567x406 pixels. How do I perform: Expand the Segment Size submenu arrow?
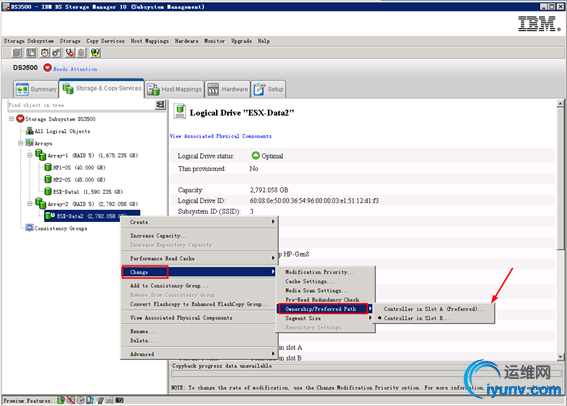[x=370, y=318]
